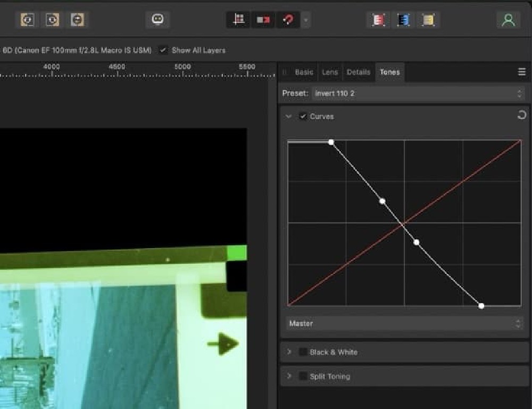The height and width of the screenshot is (409, 532).
Task: Click the lower-middle curve control point
Action: click(417, 242)
